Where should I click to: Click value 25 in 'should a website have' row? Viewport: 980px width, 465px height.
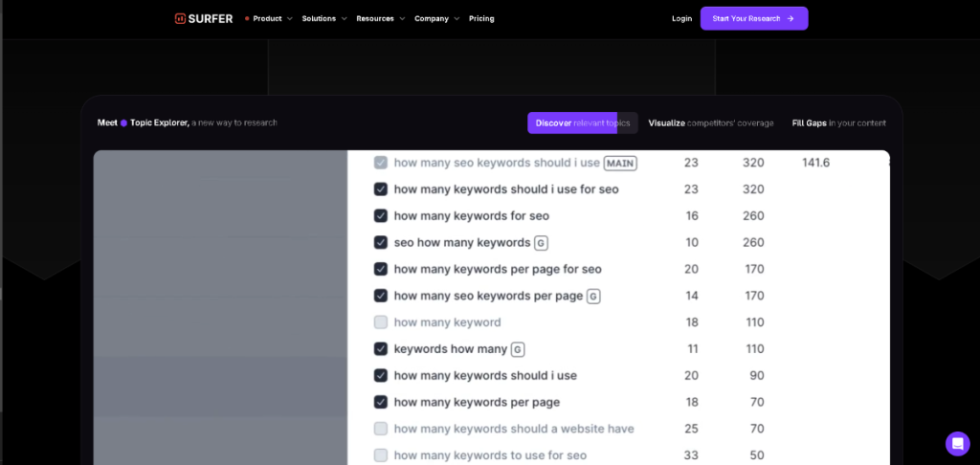click(x=691, y=429)
